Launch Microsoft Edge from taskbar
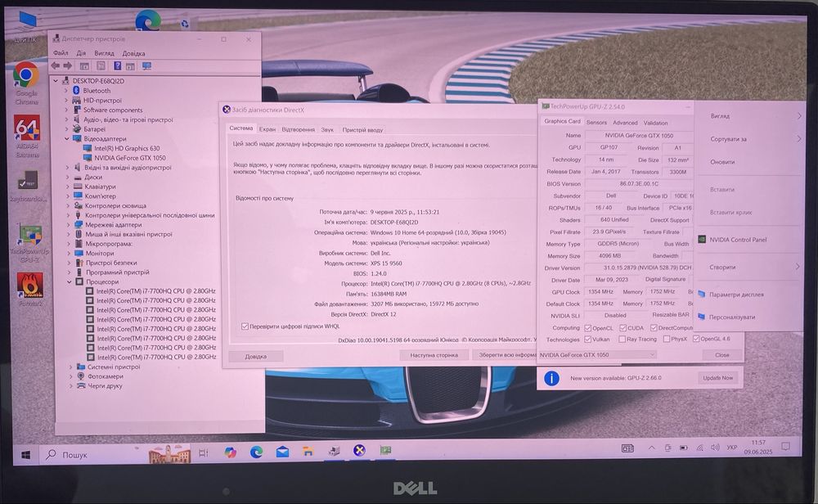818x504 pixels. (256, 452)
